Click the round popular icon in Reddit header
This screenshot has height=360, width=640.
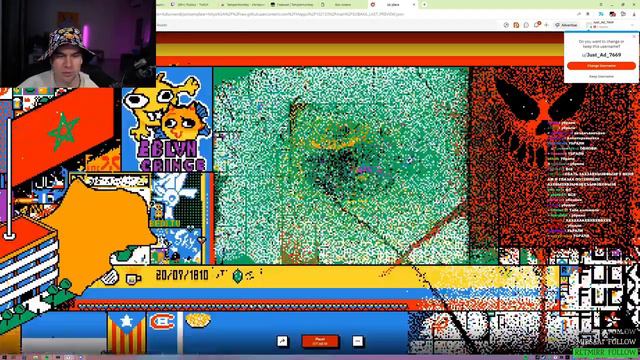pos(506,25)
